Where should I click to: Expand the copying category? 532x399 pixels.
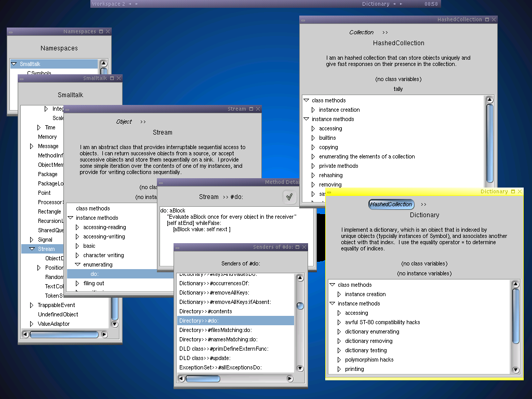coord(313,147)
